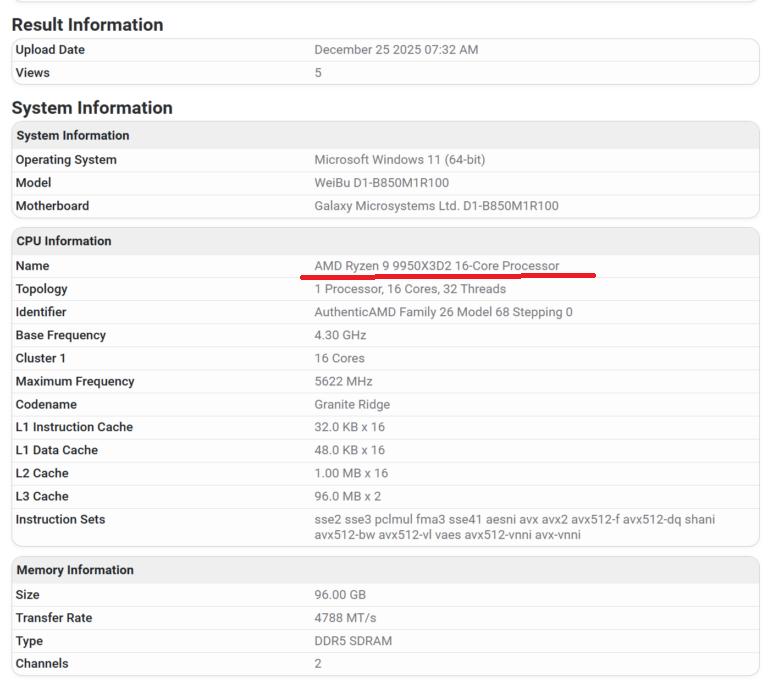The image size is (768, 682).
Task: Click the Transfer Rate label
Action: click(x=54, y=618)
